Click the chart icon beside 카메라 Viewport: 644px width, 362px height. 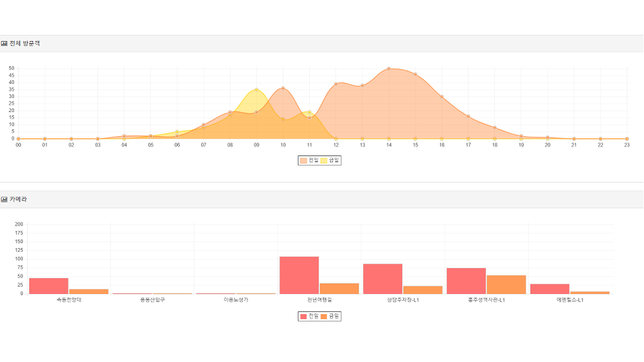(x=4, y=199)
